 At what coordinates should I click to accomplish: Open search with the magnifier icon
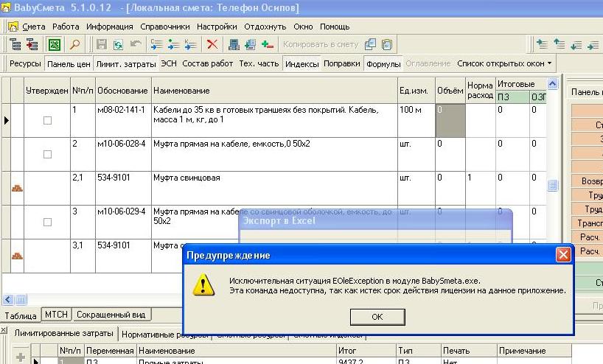[74, 45]
